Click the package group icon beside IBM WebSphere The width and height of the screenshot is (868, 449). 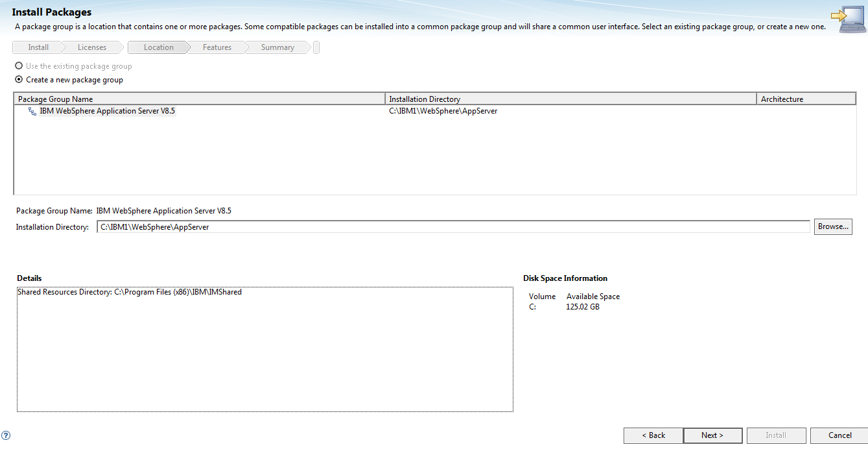click(32, 112)
